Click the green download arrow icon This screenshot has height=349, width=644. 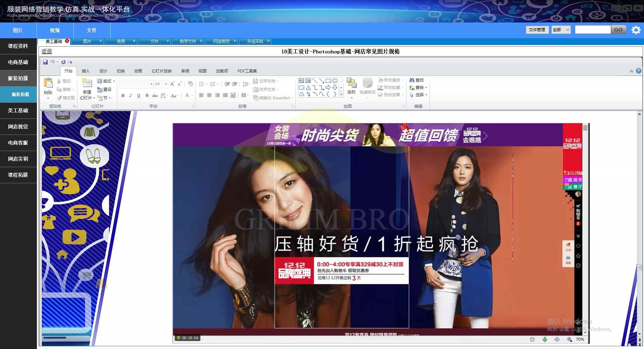tap(545, 339)
